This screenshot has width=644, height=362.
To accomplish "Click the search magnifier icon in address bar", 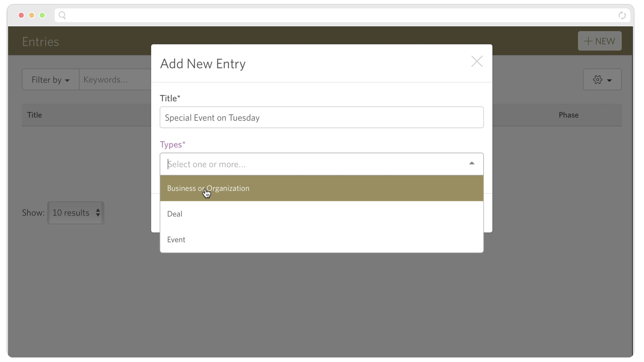I will tap(62, 15).
